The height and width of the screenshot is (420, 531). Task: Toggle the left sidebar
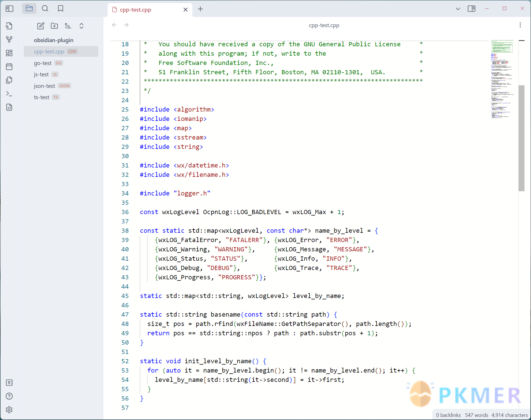9,8
